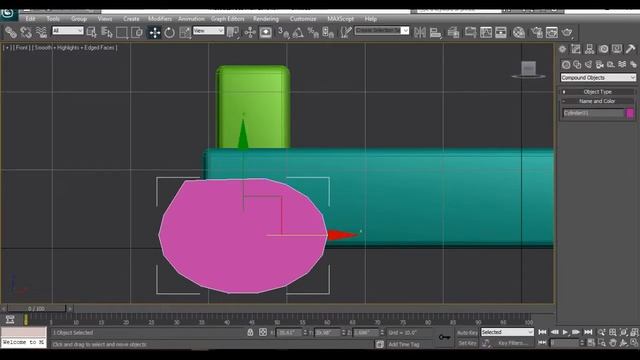Toggle the Selection Lock padlock

point(250,332)
